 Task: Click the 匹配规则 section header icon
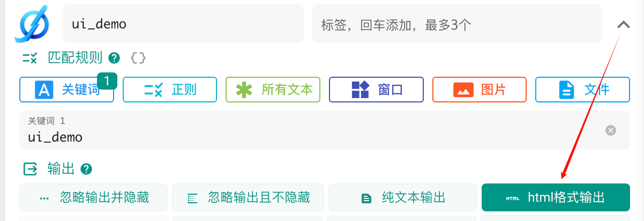[x=30, y=58]
